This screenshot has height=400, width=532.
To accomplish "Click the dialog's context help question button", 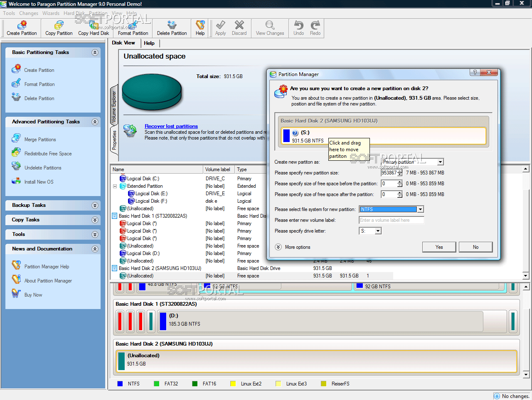I will coord(475,72).
